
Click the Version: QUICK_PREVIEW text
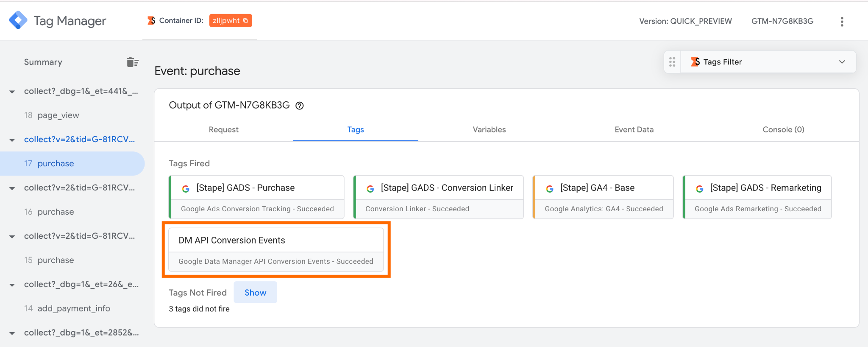click(x=685, y=21)
